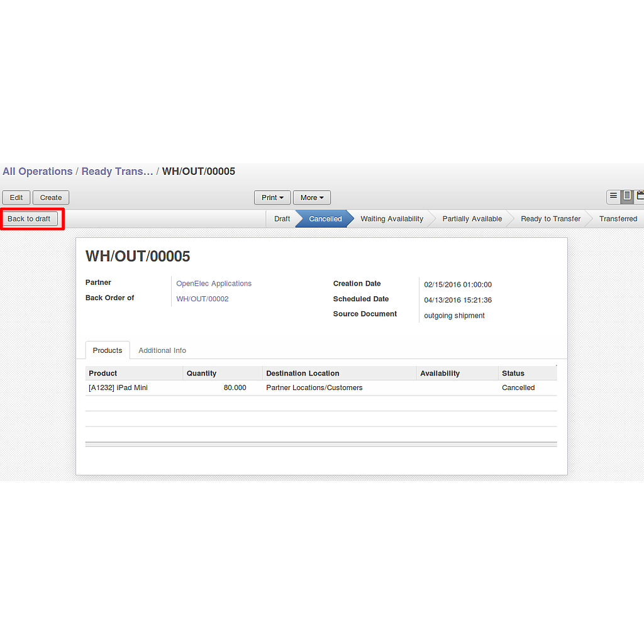
Task: Open the Print dropdown
Action: (272, 197)
